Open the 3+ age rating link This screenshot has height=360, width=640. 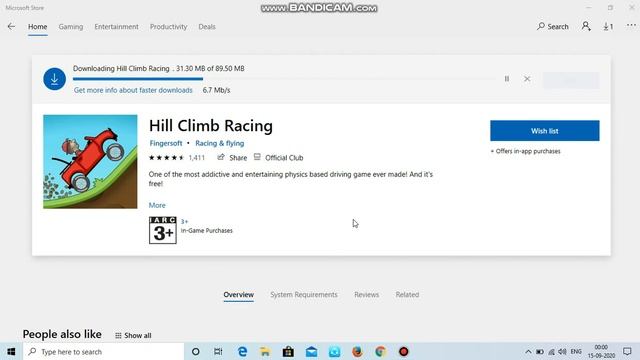click(x=184, y=222)
